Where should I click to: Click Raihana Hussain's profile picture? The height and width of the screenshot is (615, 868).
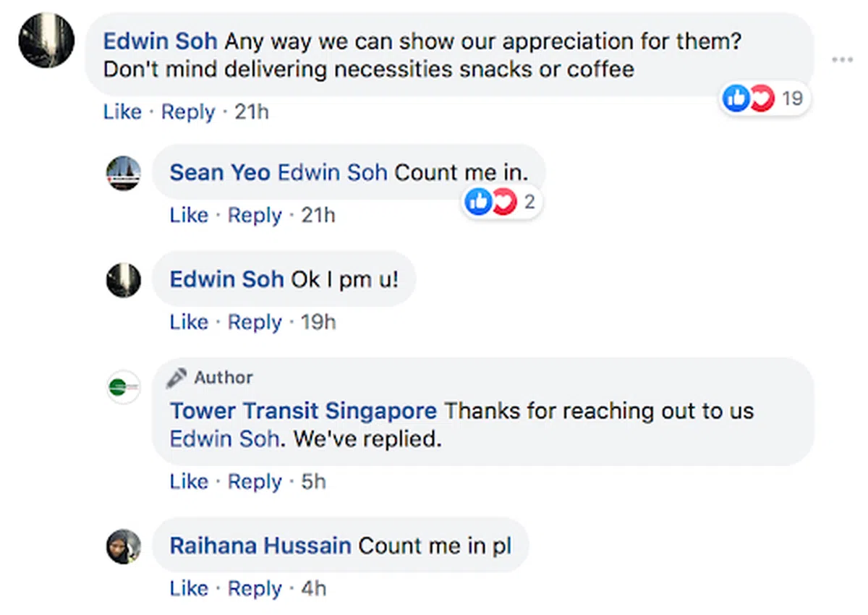click(x=124, y=546)
